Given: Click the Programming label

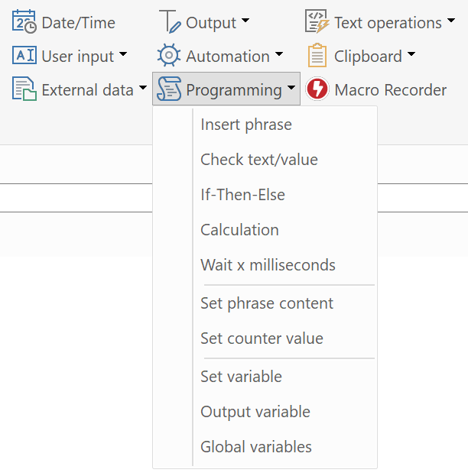Looking at the screenshot, I should pyautogui.click(x=234, y=90).
